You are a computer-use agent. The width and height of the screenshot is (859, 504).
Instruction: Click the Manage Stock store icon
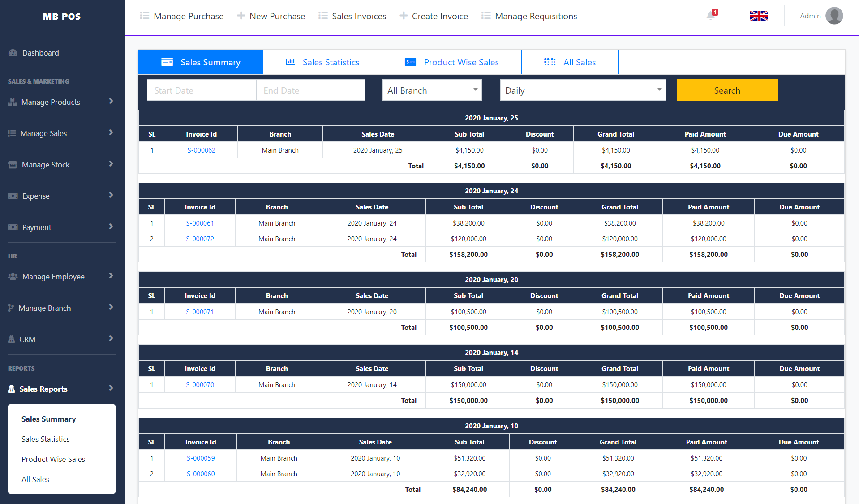point(13,165)
